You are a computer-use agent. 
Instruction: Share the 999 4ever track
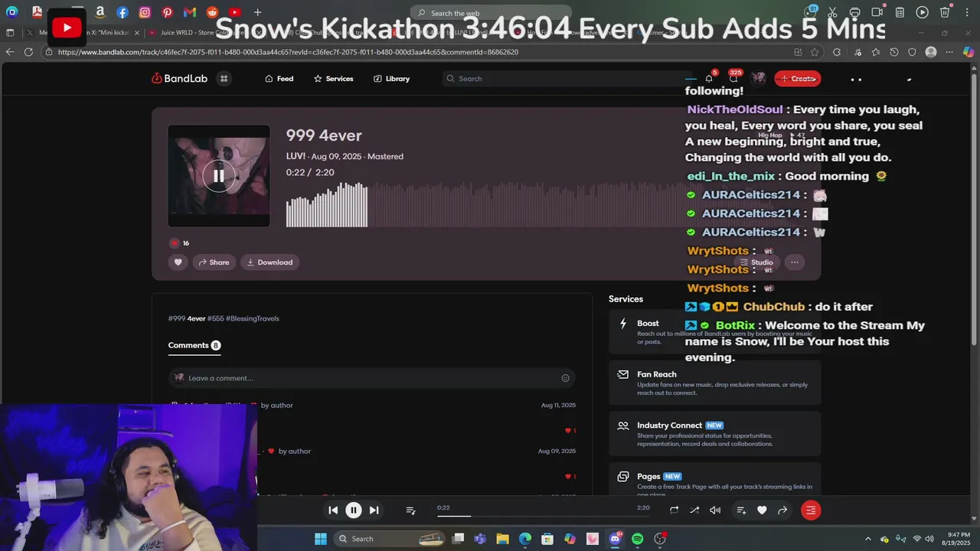pyautogui.click(x=214, y=262)
